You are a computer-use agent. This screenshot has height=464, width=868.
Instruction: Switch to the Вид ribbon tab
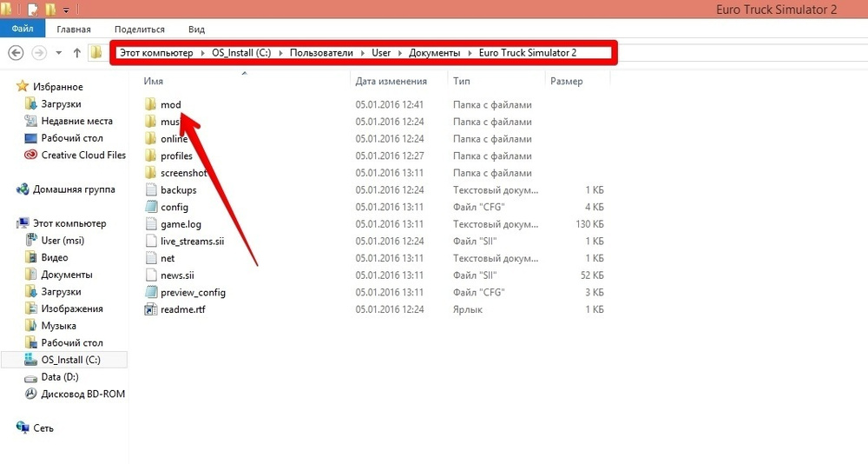coord(196,29)
